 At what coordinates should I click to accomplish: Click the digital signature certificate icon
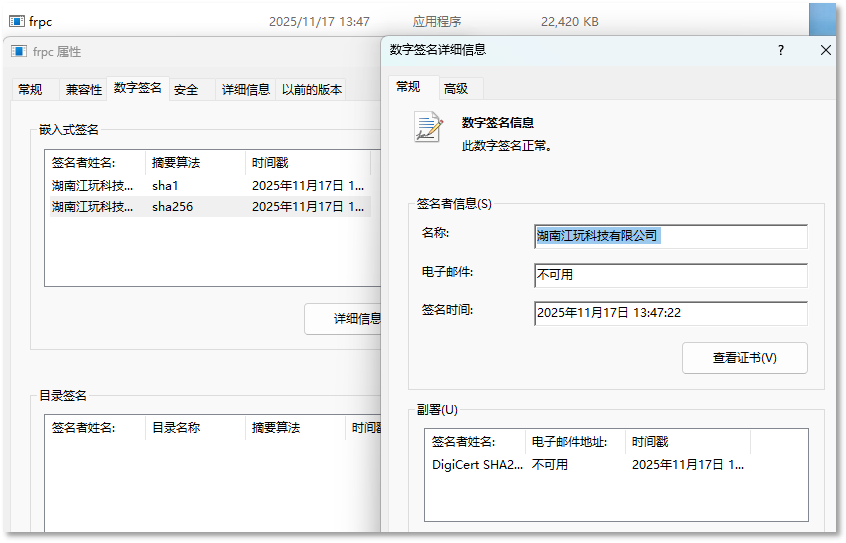428,127
